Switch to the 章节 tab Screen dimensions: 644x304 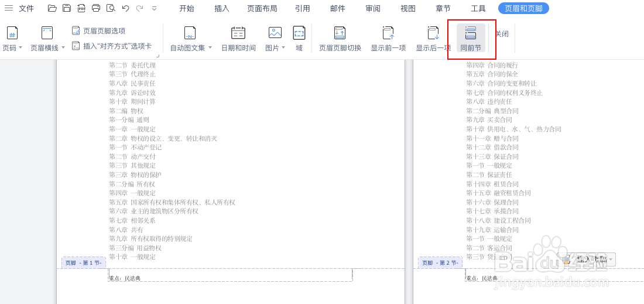tap(443, 8)
